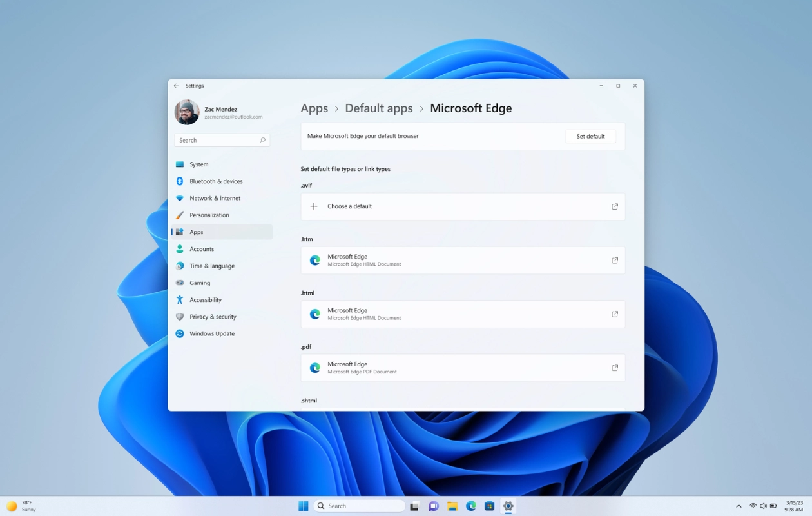Click the Set default button
Viewport: 812px width, 516px height.
pyautogui.click(x=590, y=136)
